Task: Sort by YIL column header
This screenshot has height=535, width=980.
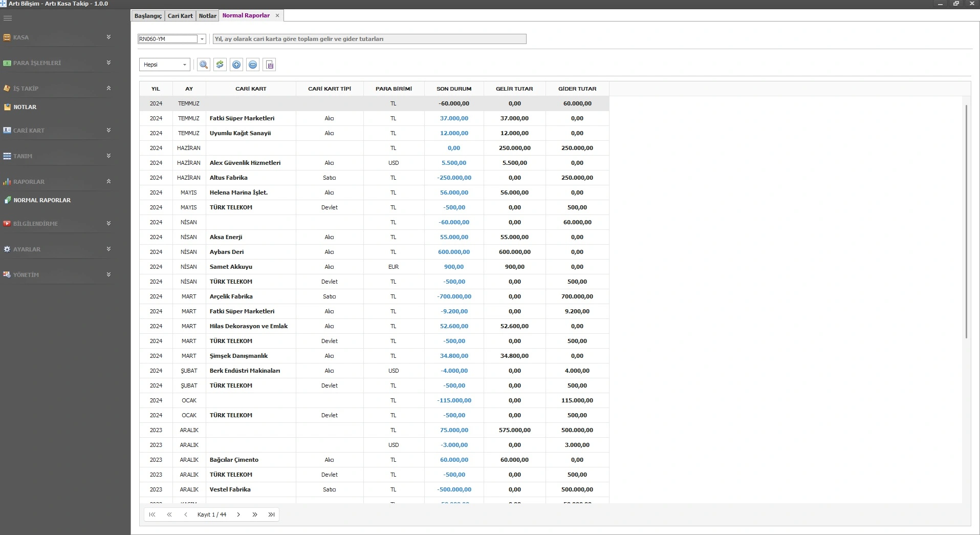Action: tap(156, 89)
